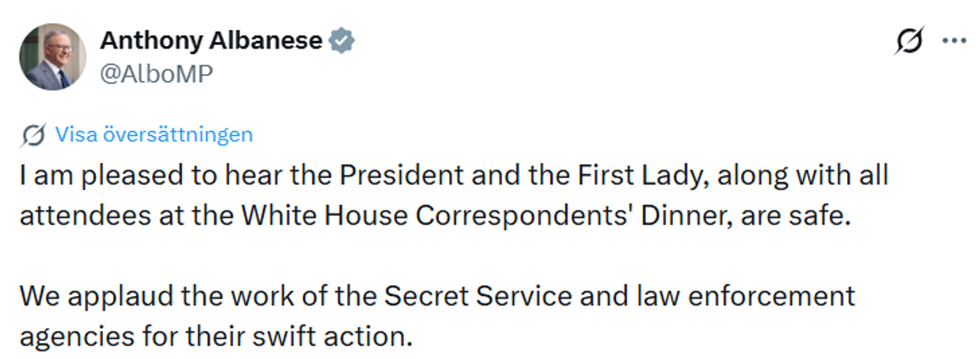This screenshot has height=359, width=980.
Task: Click the Grok icon at top right
Action: (x=909, y=41)
